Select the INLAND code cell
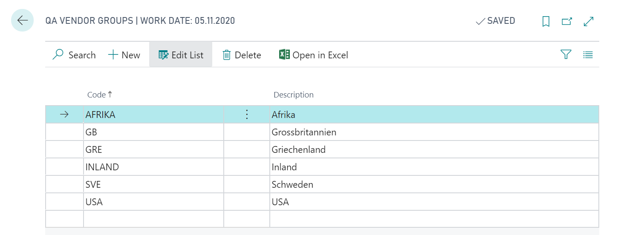Image resolution: width=644 pixels, height=235 pixels. (153, 167)
